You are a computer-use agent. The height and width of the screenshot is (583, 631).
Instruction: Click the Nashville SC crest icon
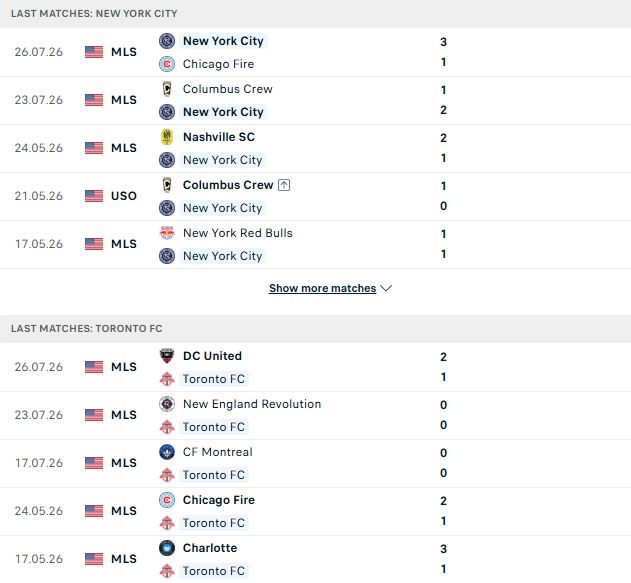point(167,137)
